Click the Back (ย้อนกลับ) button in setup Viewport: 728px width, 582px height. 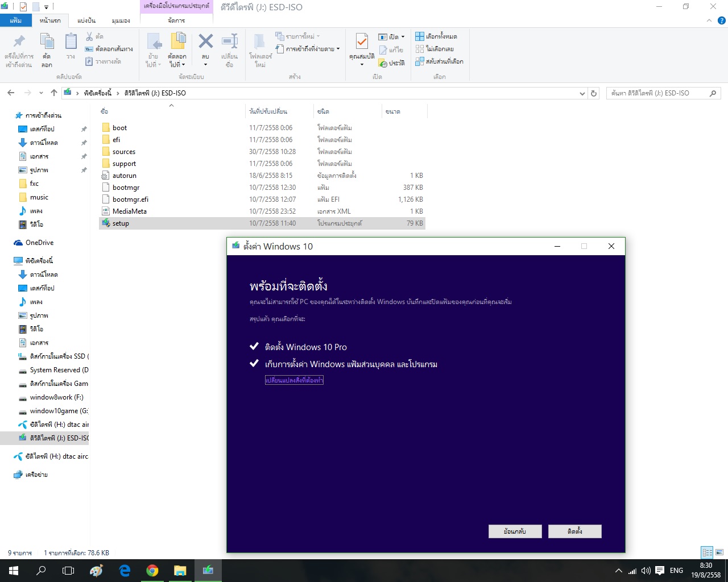515,531
